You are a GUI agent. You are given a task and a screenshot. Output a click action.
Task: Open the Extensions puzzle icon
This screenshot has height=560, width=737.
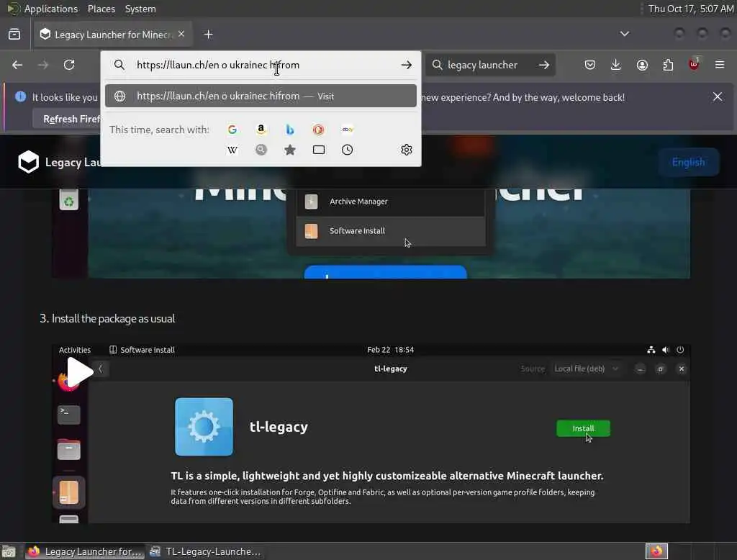click(x=668, y=65)
